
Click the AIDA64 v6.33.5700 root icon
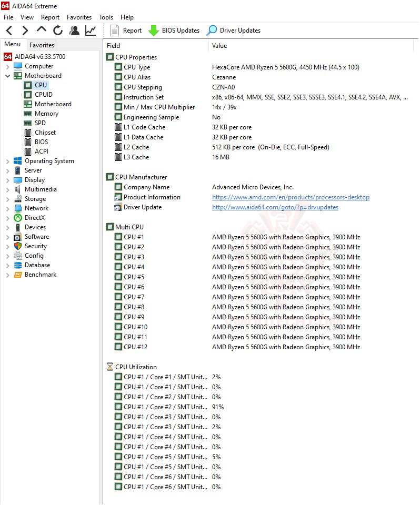click(x=8, y=57)
